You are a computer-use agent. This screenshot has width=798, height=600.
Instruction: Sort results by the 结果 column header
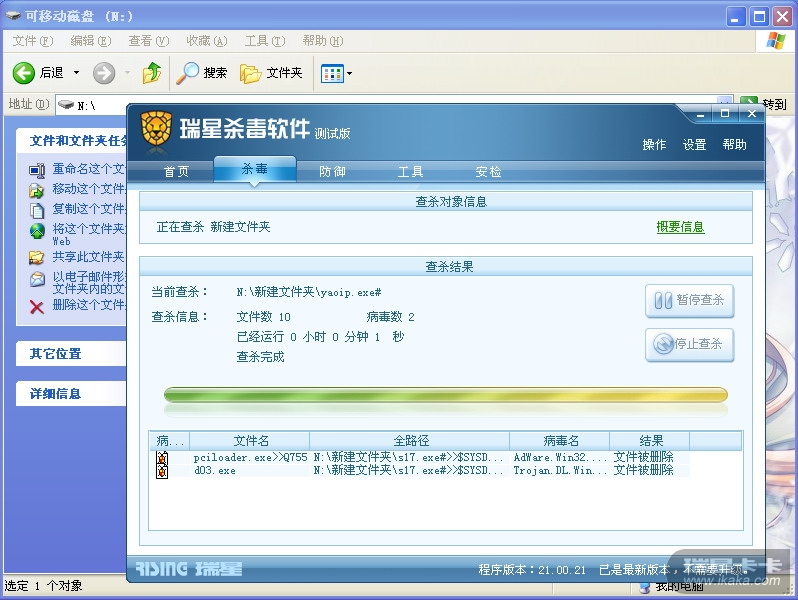pos(650,441)
